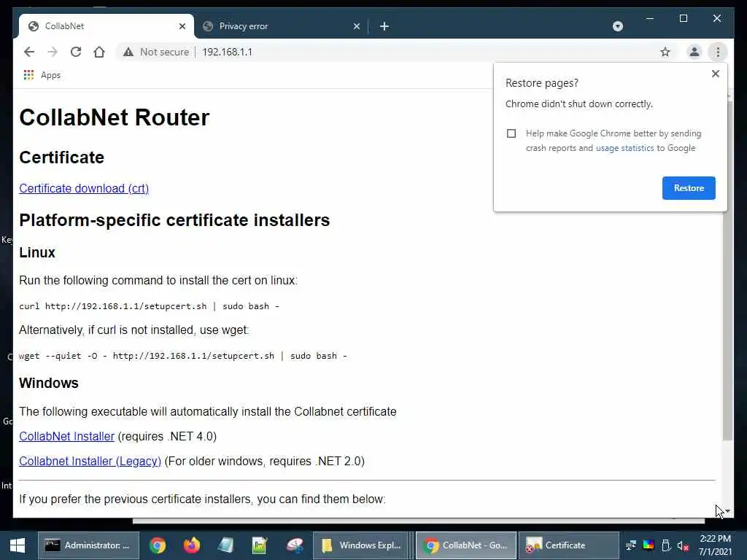The height and width of the screenshot is (560, 747).
Task: Click the USB safely remove tray icon
Action: tap(666, 545)
